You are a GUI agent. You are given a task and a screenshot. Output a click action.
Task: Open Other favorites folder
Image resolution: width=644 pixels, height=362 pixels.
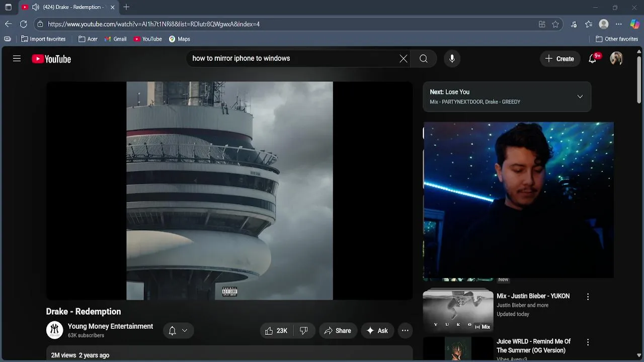click(x=617, y=39)
